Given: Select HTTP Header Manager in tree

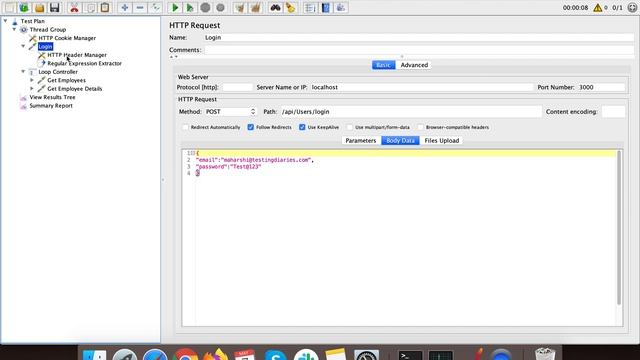Looking at the screenshot, I should tap(77, 55).
